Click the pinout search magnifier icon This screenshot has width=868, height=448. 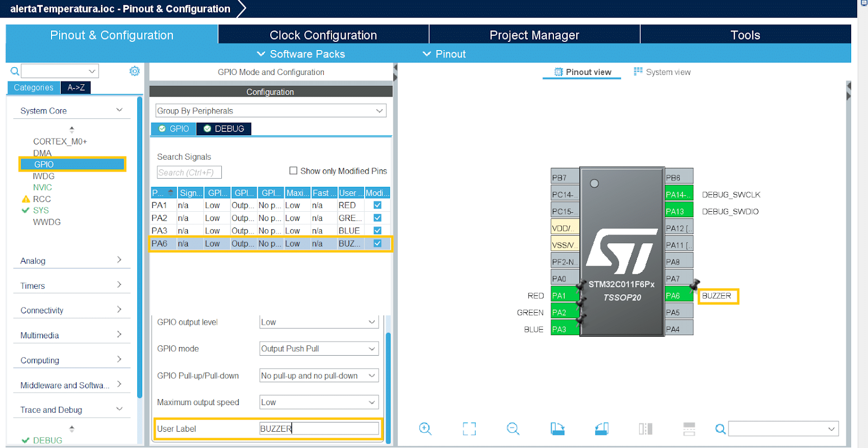720,429
